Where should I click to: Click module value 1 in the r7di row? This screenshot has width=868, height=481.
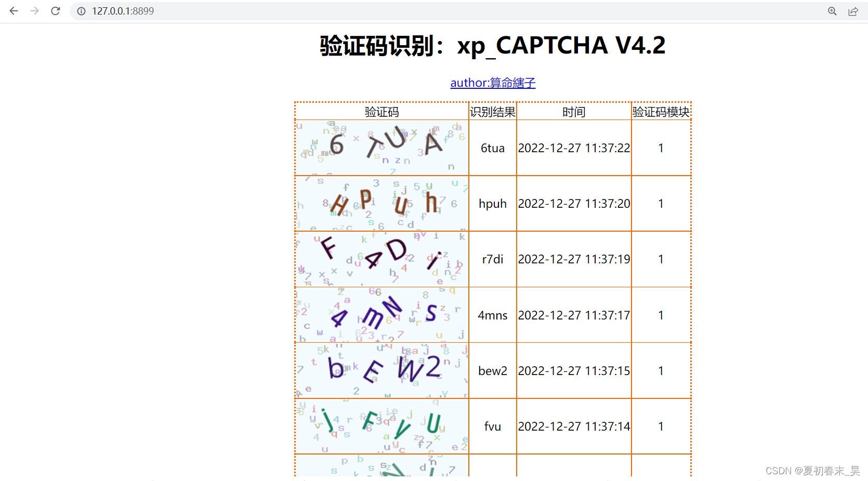click(x=661, y=259)
